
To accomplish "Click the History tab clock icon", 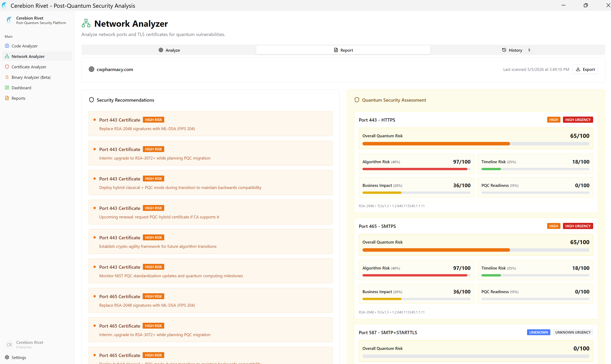I will coord(504,50).
